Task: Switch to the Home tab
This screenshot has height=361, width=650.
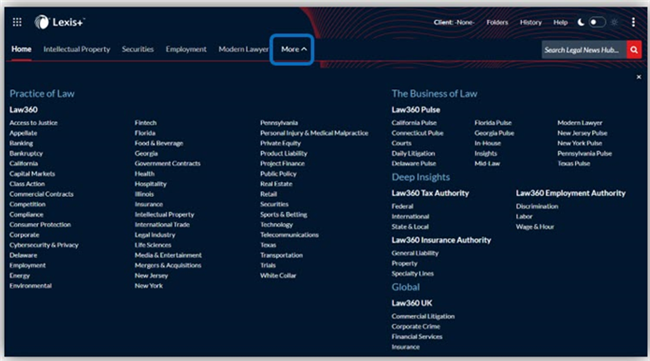Action: (x=21, y=49)
